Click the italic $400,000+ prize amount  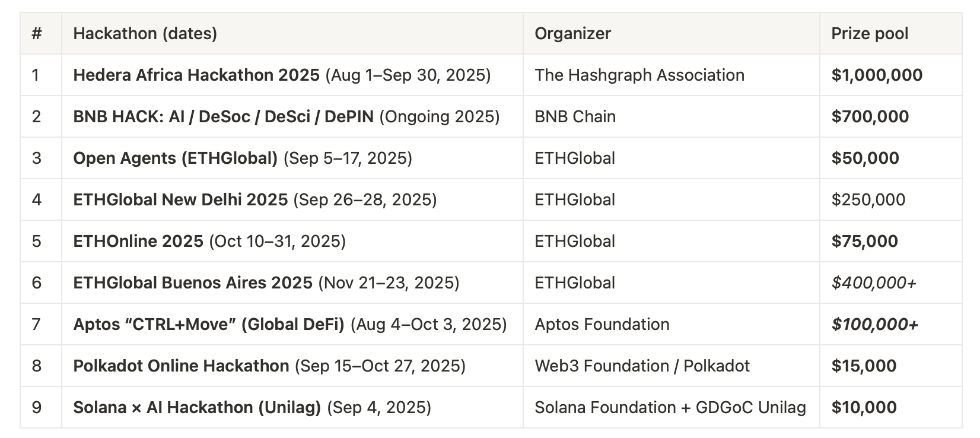pos(874,283)
